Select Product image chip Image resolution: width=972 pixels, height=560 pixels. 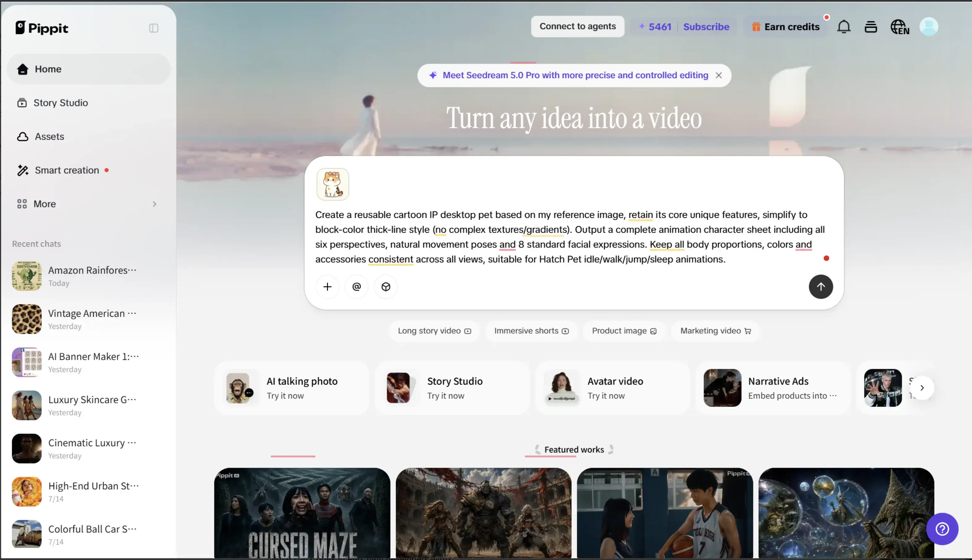624,331
